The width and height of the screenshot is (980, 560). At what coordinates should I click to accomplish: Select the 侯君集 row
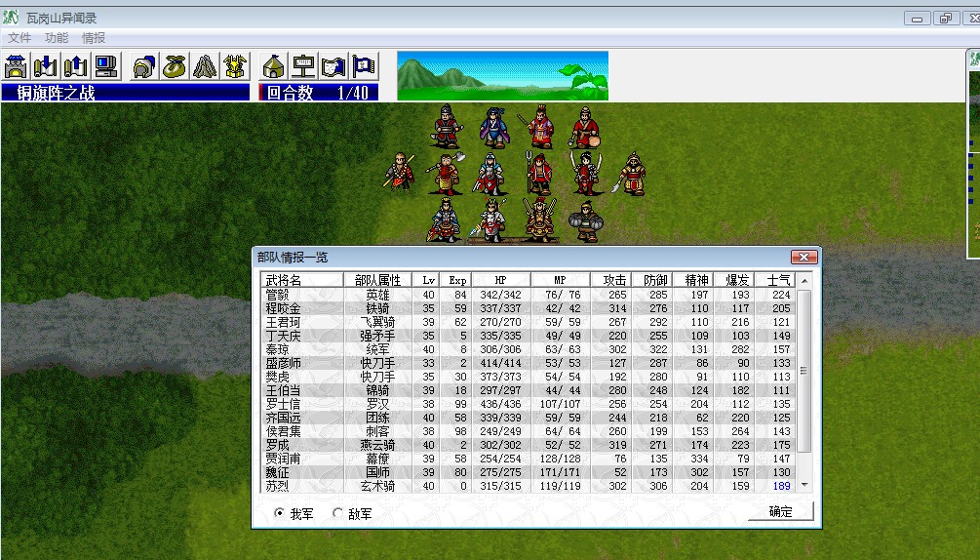click(x=529, y=431)
